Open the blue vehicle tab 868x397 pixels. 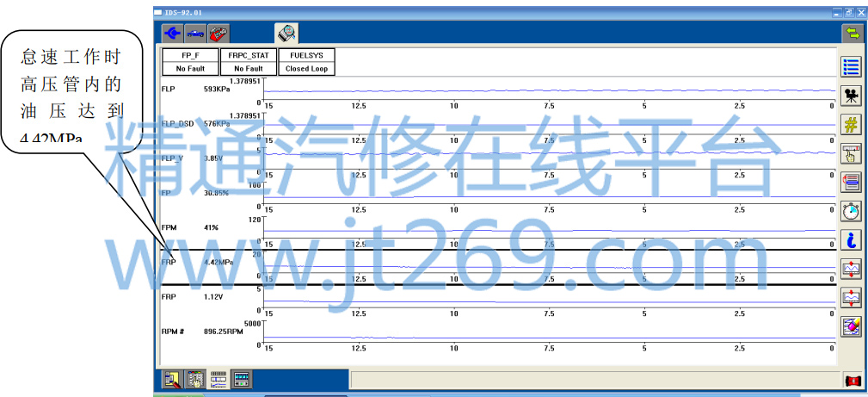pyautogui.click(x=195, y=34)
